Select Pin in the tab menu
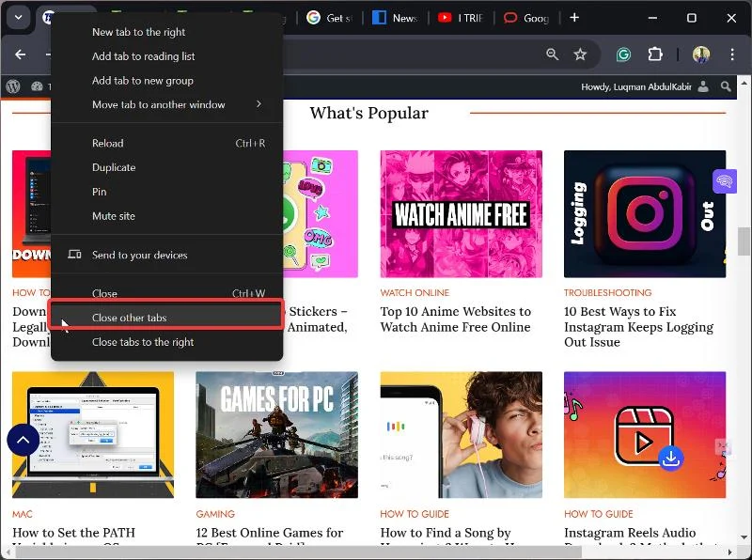Image resolution: width=752 pixels, height=560 pixels. [100, 192]
